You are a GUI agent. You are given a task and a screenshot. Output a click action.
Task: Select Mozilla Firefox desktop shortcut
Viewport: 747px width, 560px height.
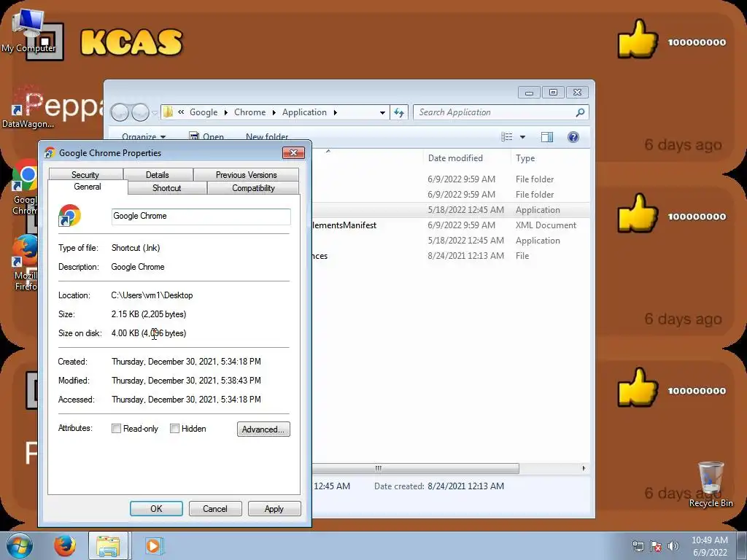pos(26,262)
